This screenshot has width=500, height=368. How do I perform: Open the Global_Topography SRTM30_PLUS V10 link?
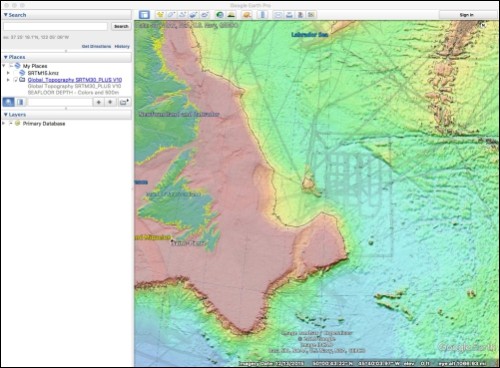pyautogui.click(x=75, y=80)
